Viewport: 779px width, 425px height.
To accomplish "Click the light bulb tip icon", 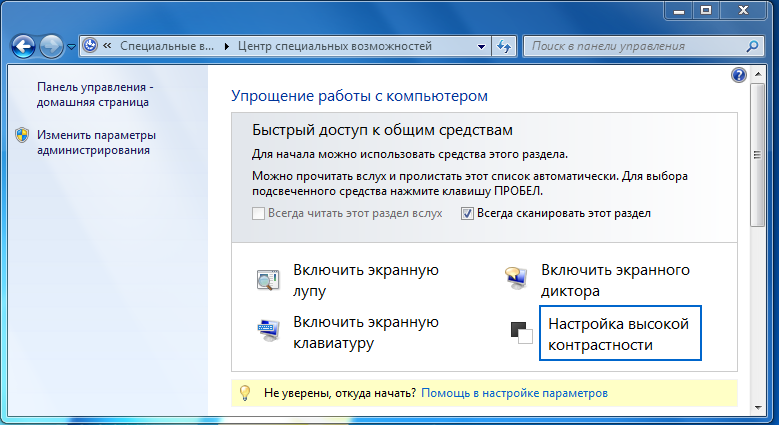I will [245, 393].
